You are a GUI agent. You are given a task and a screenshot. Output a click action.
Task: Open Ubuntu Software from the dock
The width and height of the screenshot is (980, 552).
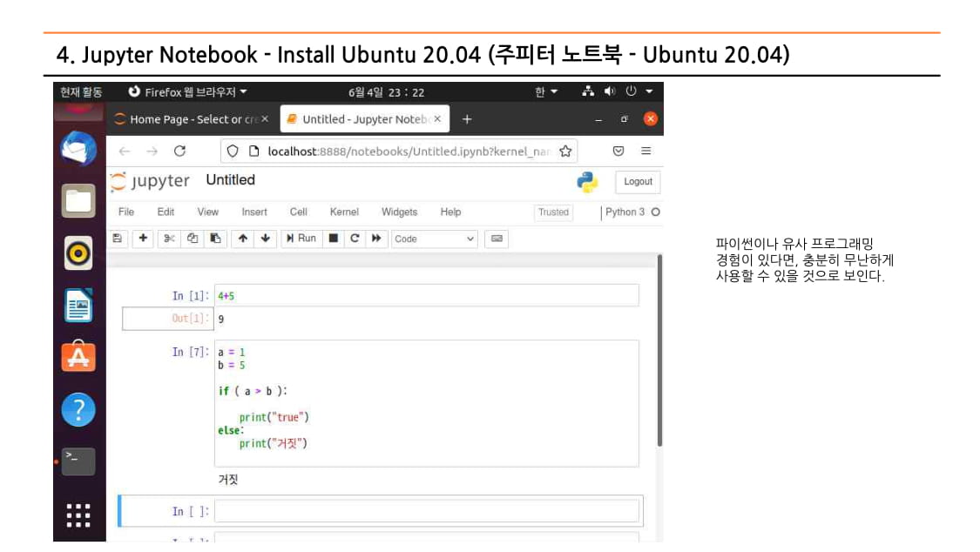pyautogui.click(x=78, y=357)
